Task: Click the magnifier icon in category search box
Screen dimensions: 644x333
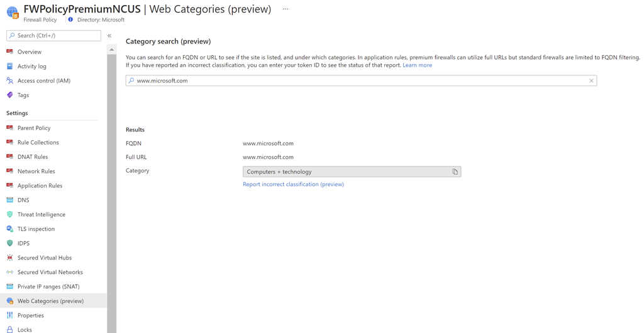Action: tap(131, 81)
